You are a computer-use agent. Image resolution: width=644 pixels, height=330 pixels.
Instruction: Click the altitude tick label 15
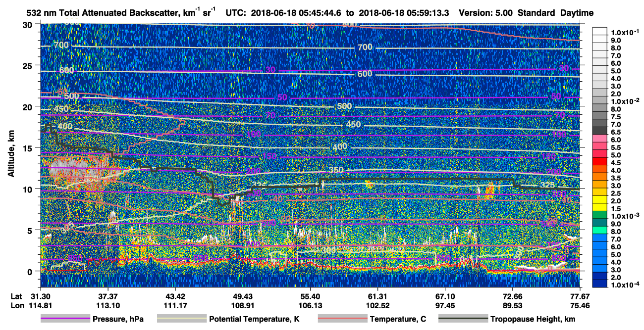click(28, 148)
